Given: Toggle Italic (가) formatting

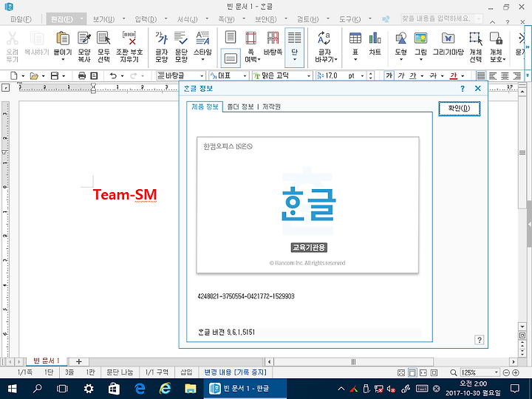Looking at the screenshot, I should 401,75.
